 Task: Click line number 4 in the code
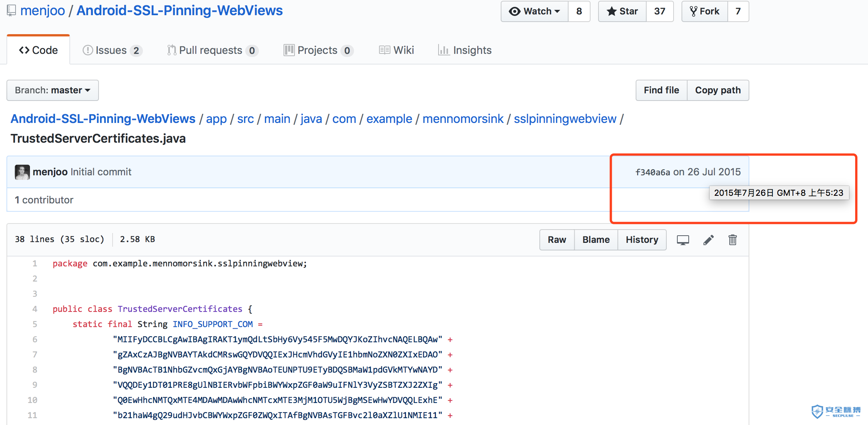(34, 309)
